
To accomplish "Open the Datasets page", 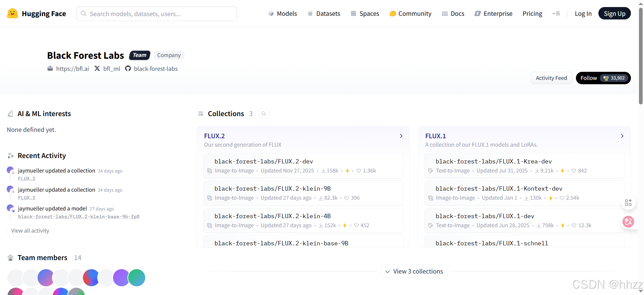I will click(324, 14).
